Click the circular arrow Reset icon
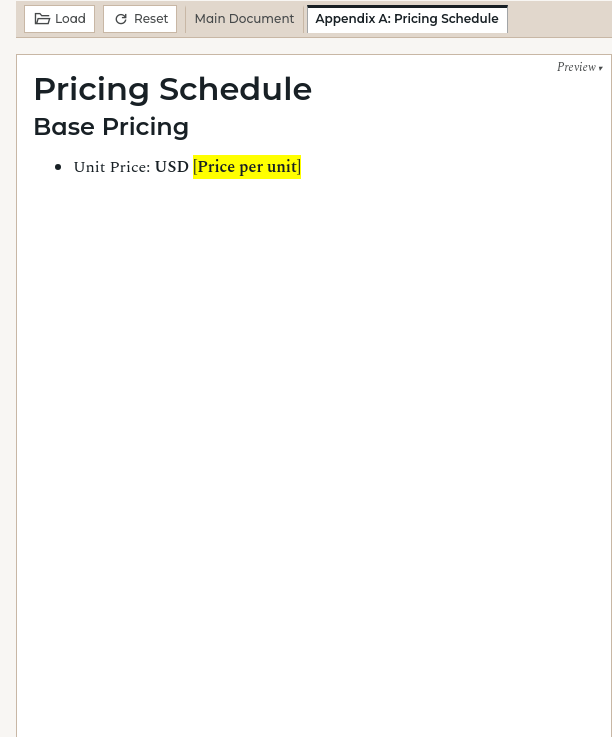The image size is (612, 737). tap(121, 19)
